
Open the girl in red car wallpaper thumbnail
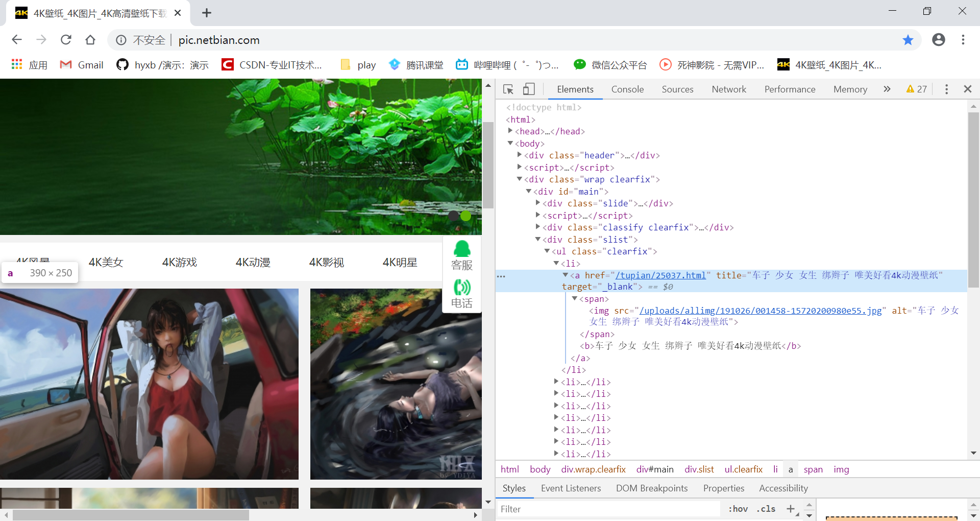click(149, 384)
